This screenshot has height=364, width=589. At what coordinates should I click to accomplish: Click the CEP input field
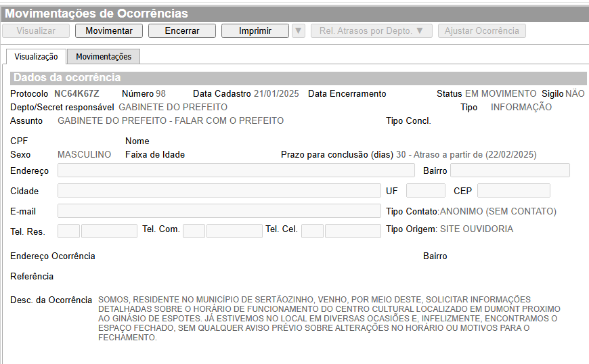pyautogui.click(x=513, y=191)
